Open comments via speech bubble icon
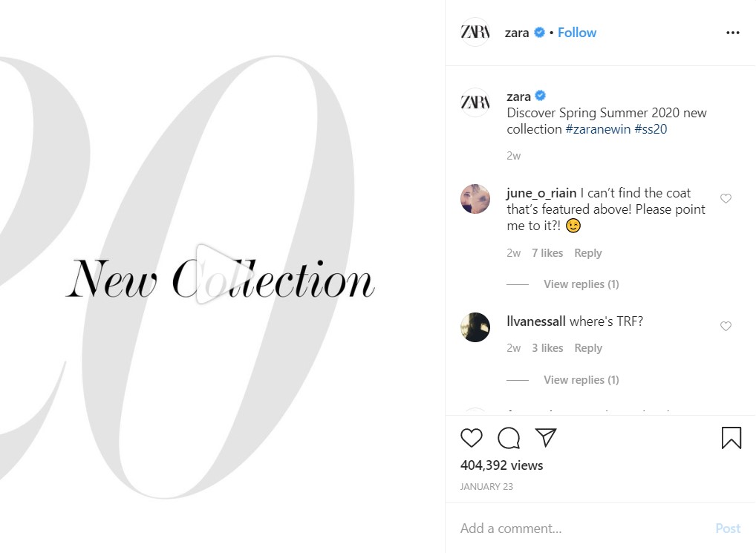The image size is (756, 553). point(509,437)
